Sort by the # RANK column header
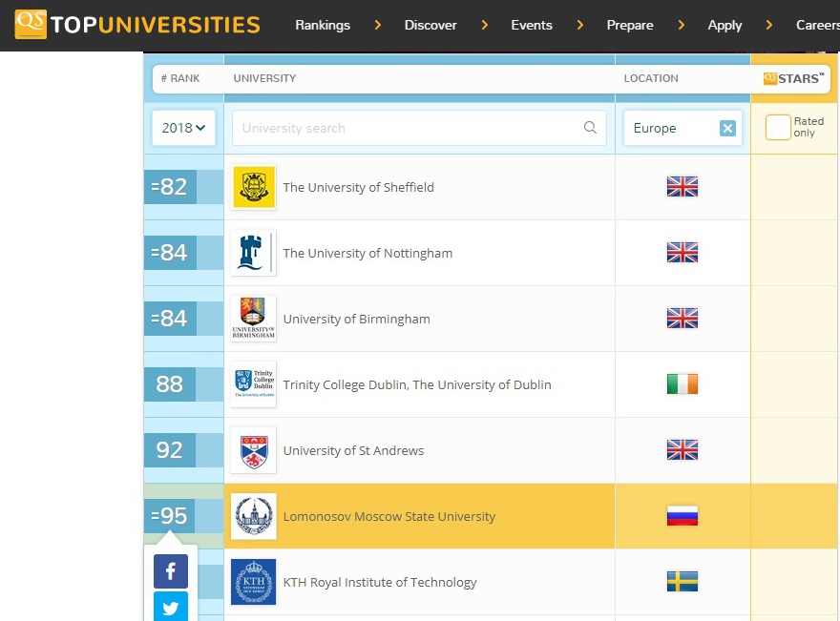 (180, 78)
